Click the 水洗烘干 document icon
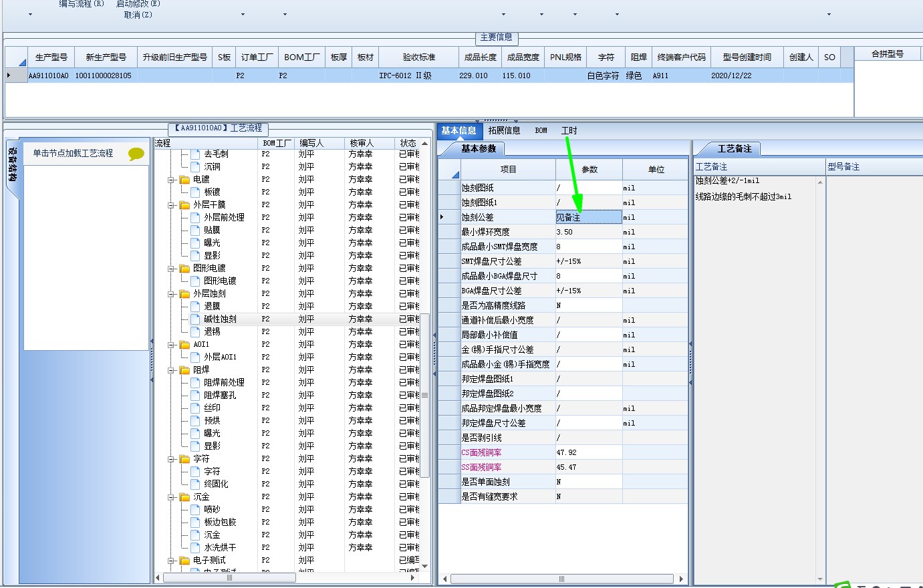 click(x=195, y=548)
